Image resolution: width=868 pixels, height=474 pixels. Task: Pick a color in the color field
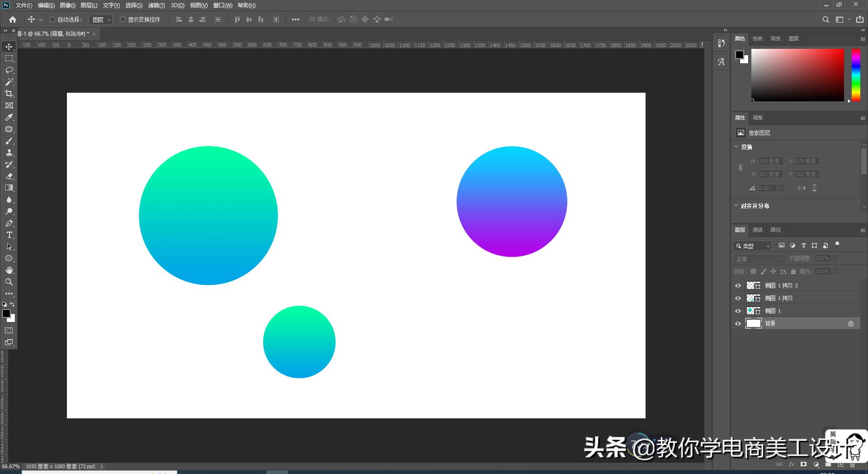[x=798, y=75]
